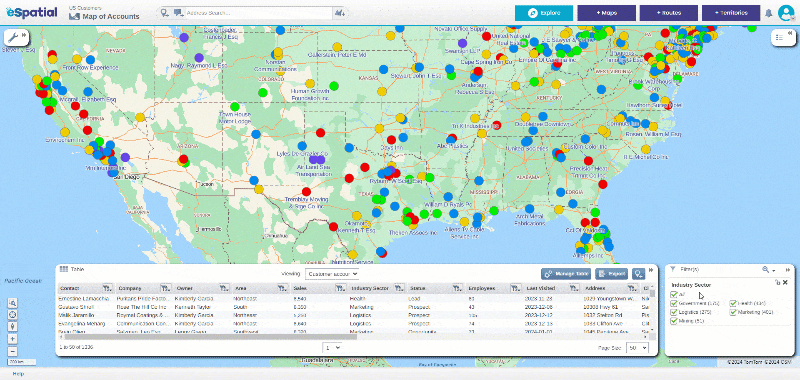Open the Maps menu
The width and height of the screenshot is (800, 380).
607,13
